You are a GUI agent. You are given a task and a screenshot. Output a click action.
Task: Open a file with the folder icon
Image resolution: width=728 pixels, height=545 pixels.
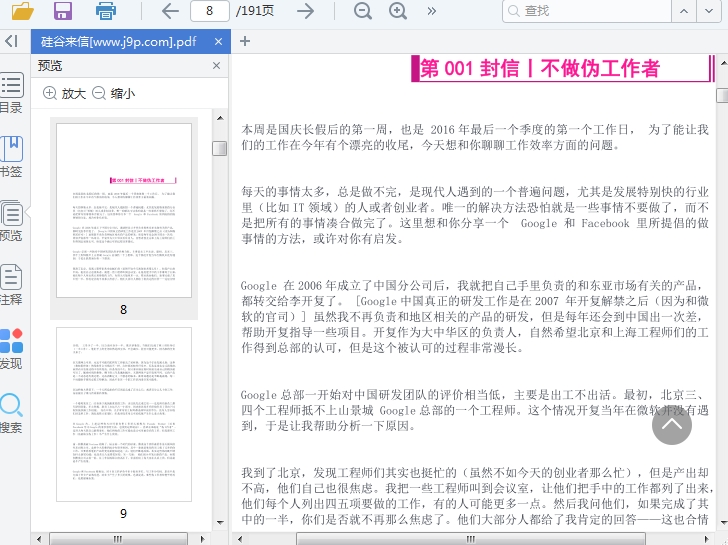[21, 11]
